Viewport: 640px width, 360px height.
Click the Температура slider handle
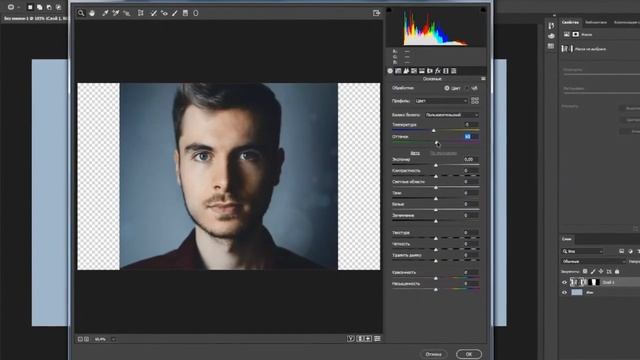pyautogui.click(x=433, y=131)
